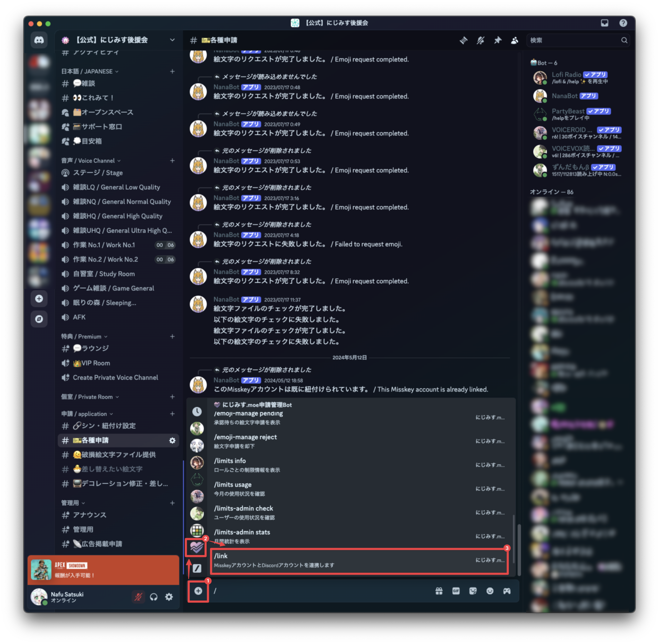The width and height of the screenshot is (659, 644).
Task: Select the /limits info command
Action: click(359, 465)
